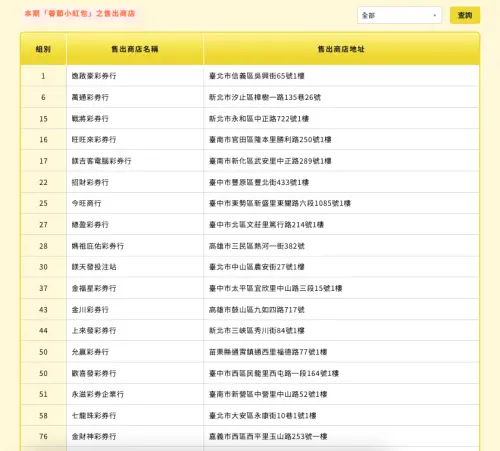500x451 pixels.
Task: Click group number 15 for 戰將彩券行
Action: [43, 119]
